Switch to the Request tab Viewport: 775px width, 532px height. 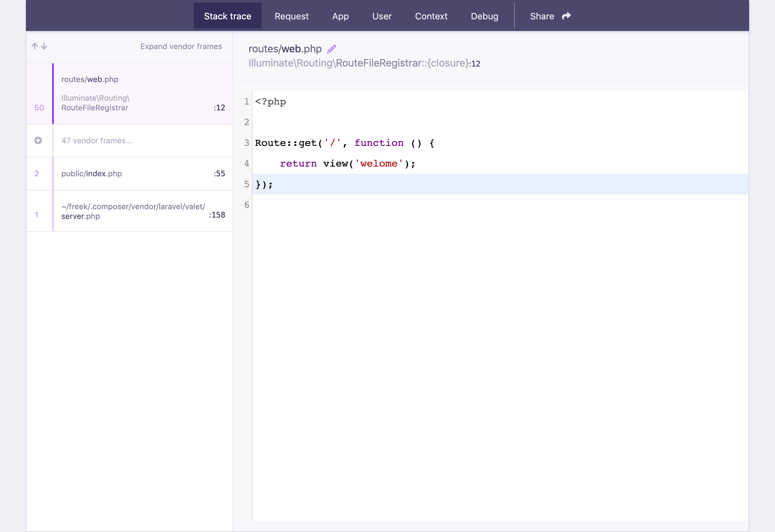pyautogui.click(x=292, y=16)
